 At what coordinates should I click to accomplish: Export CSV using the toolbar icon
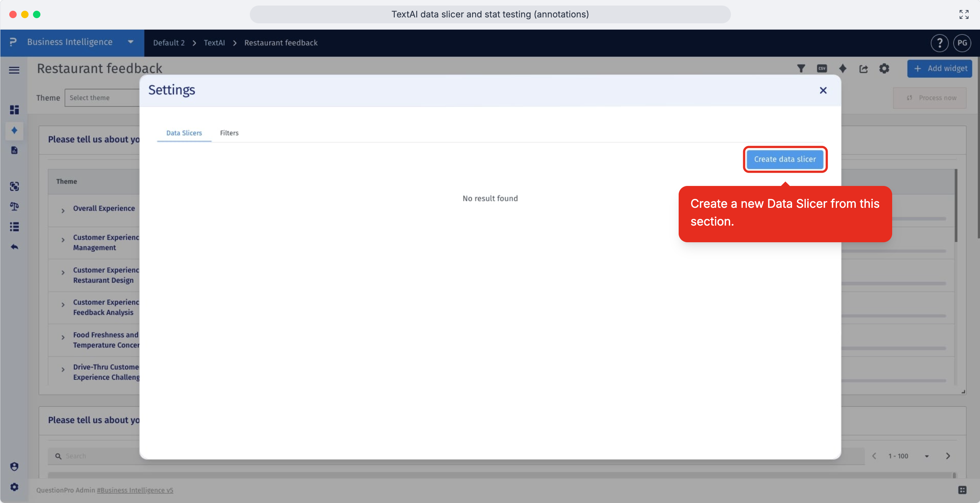point(822,69)
